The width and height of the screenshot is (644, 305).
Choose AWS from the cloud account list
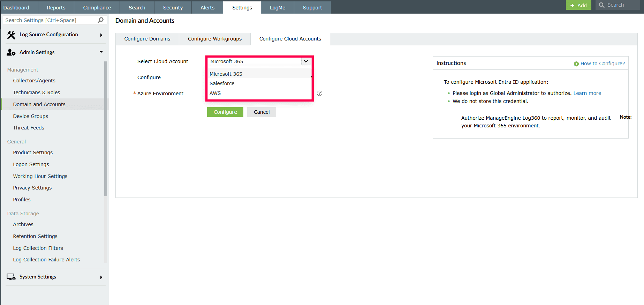pyautogui.click(x=259, y=93)
